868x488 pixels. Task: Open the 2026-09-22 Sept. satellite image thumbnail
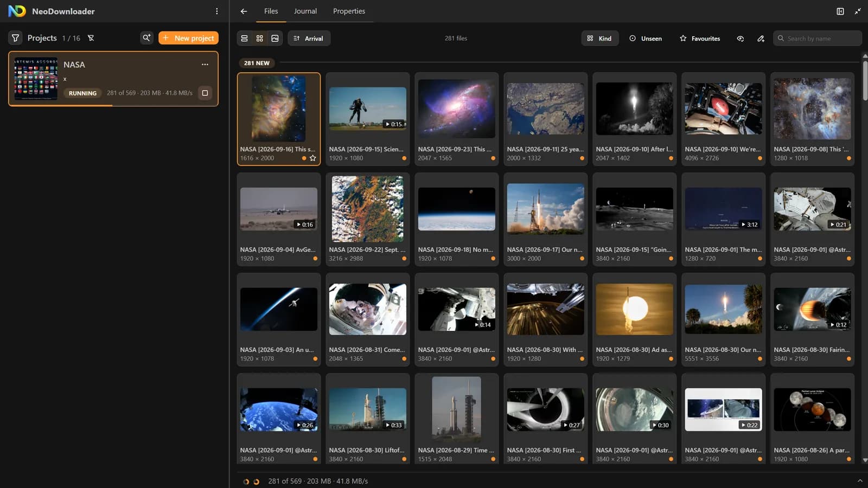[x=368, y=209]
